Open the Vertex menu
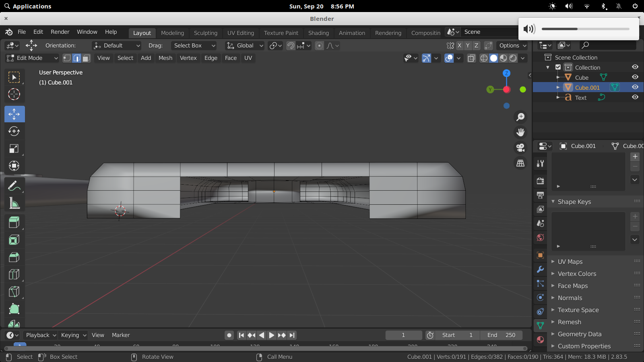This screenshot has height=362, width=644. (188, 58)
